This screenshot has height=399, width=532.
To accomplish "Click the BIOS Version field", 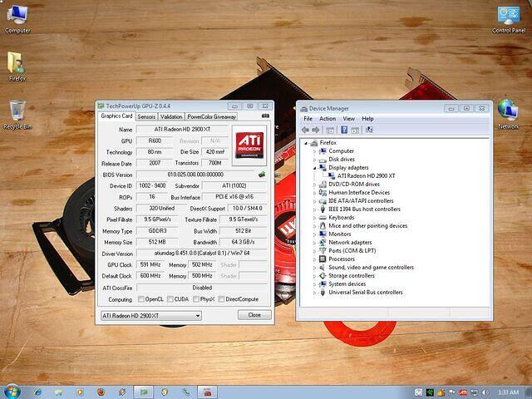I will 195,175.
